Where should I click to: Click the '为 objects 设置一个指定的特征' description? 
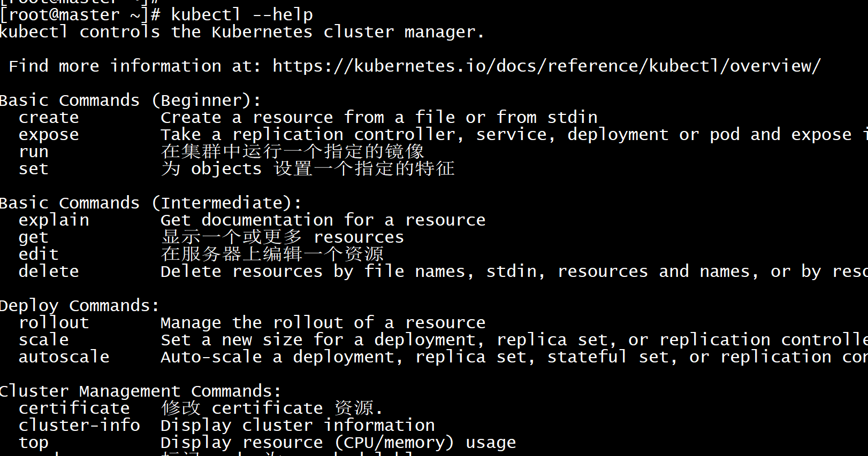[308, 168]
